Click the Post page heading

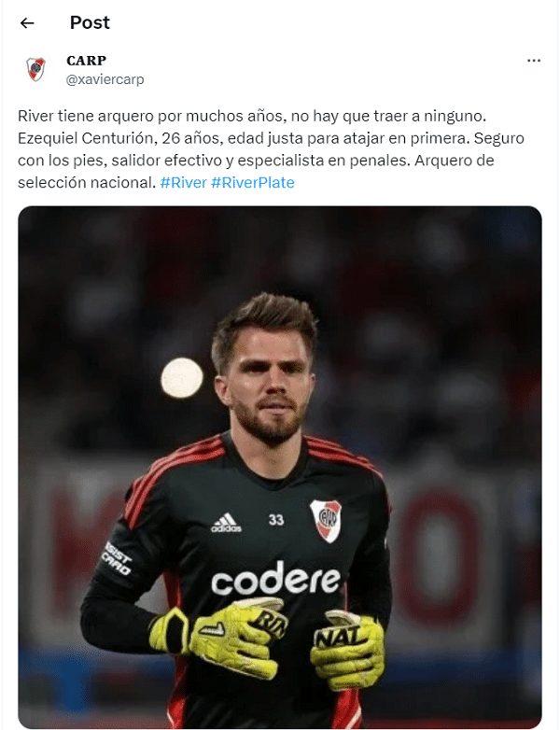(x=90, y=22)
